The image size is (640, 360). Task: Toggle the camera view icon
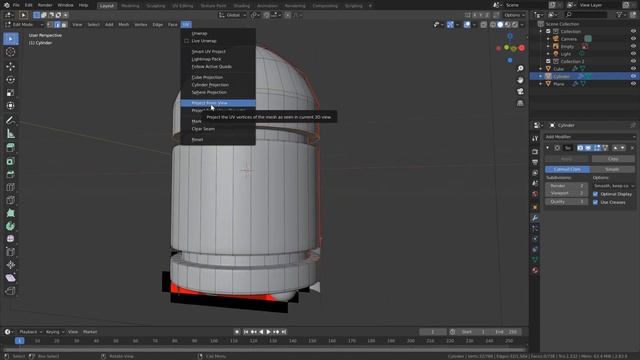click(x=520, y=91)
